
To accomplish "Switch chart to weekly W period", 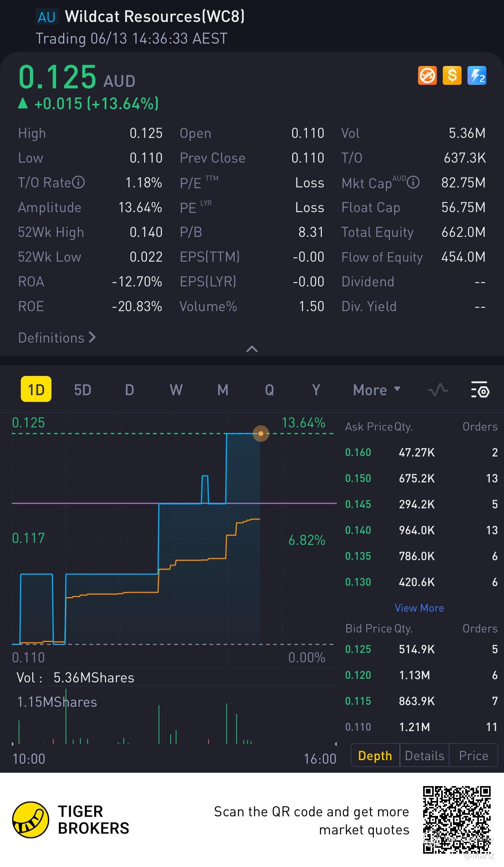I will pyautogui.click(x=176, y=390).
